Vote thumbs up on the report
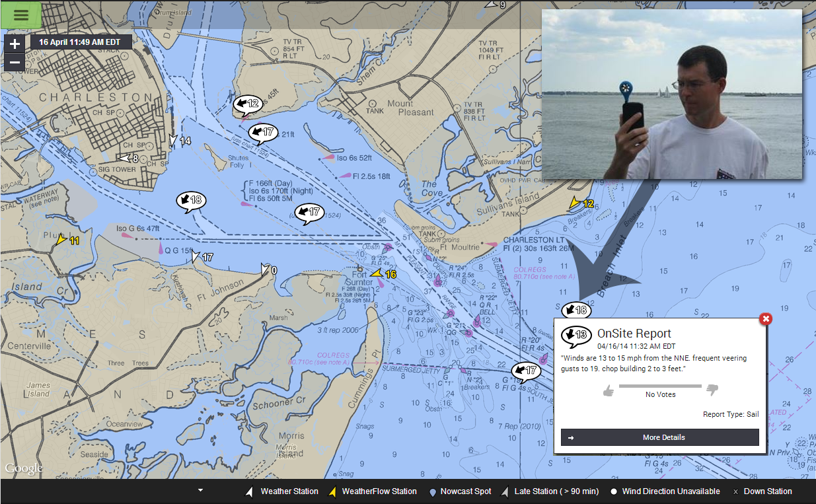Screen dimensions: 816x504 click(609, 391)
